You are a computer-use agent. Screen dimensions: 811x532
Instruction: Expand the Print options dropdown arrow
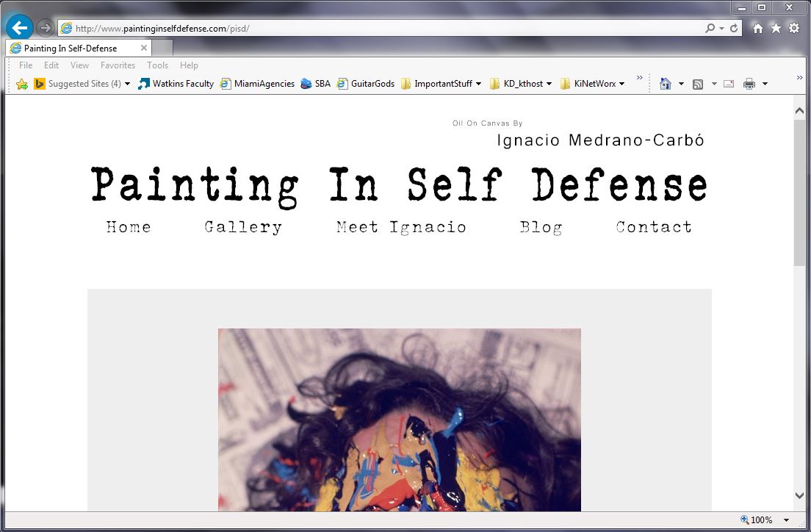pos(765,84)
